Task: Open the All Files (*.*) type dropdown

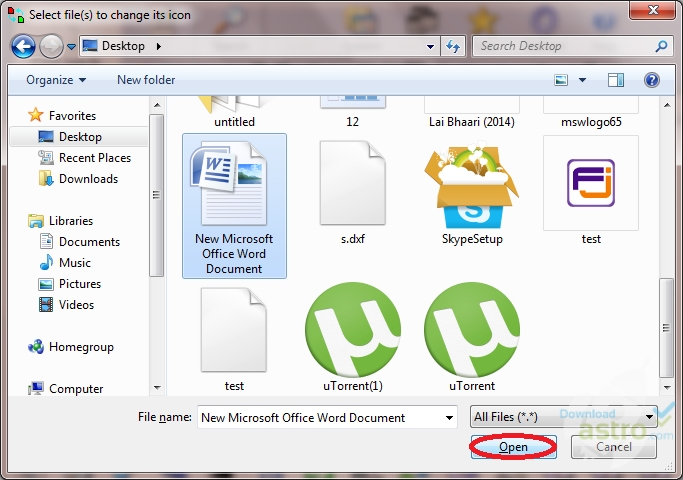Action: [564, 417]
